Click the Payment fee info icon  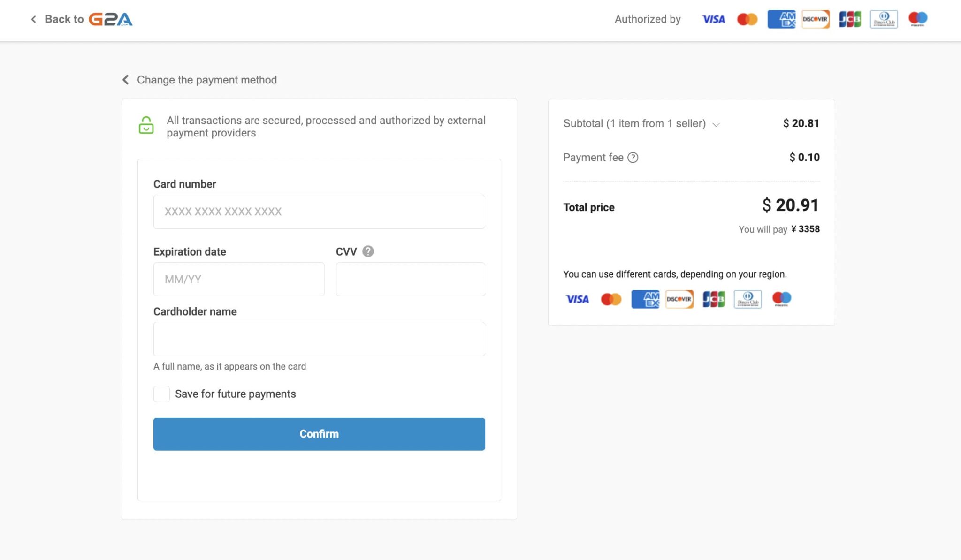pos(633,158)
